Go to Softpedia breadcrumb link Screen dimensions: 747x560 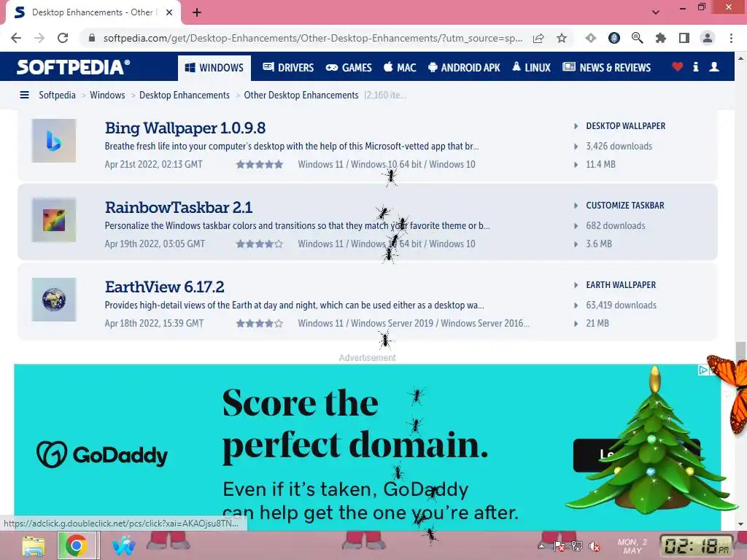[57, 95]
